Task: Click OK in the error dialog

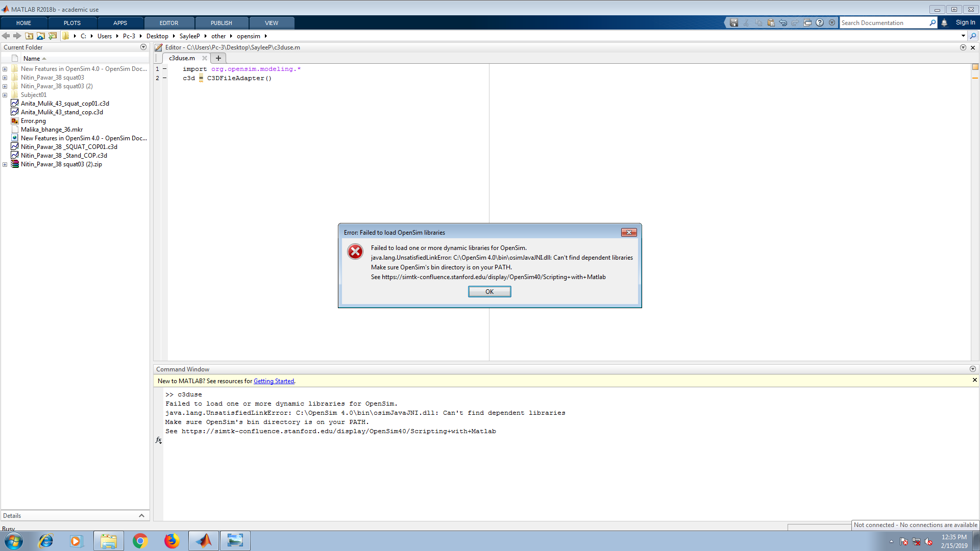Action: [x=489, y=292]
